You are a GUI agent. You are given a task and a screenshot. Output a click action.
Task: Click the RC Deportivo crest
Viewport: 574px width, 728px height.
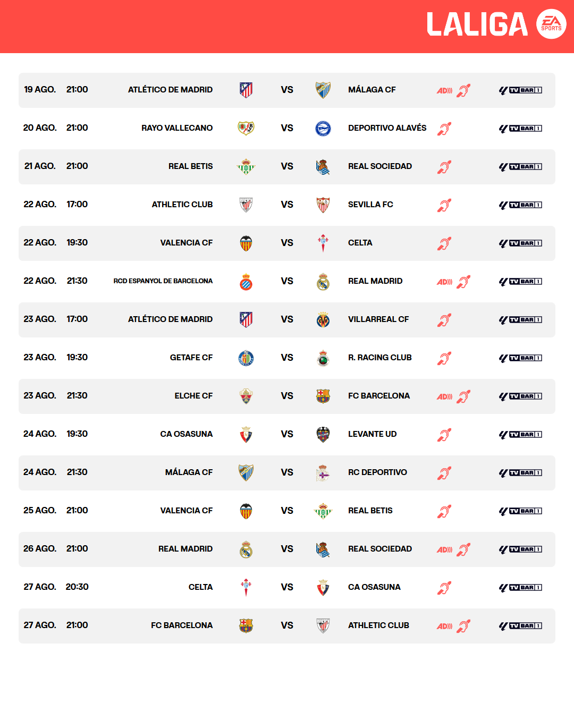[x=323, y=472]
